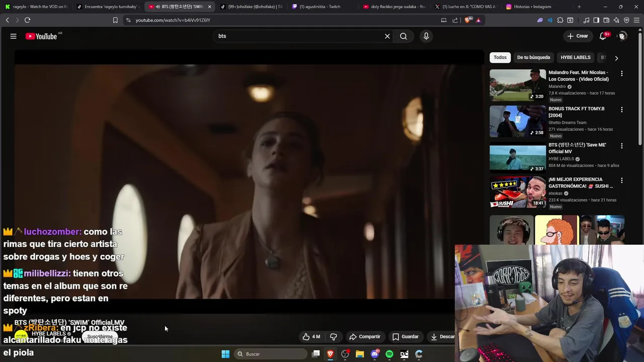The height and width of the screenshot is (362, 644).
Task: Open options for MI MEJOR EXPERIENCIA GASTRONÓMICA video
Action: (x=622, y=180)
